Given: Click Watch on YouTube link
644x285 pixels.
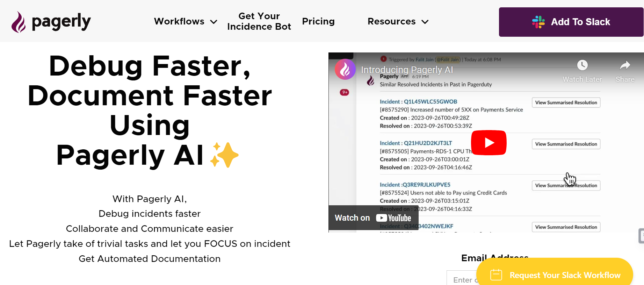Looking at the screenshot, I should click(x=373, y=218).
